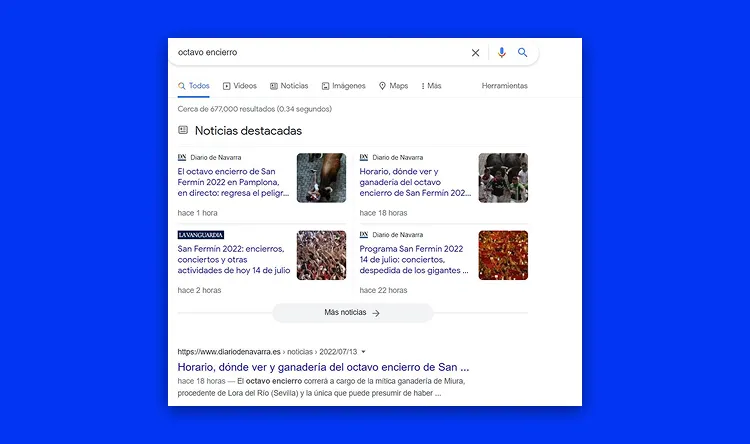The image size is (750, 444).
Task: Open the La Vanguardia San Fermín 2022 article
Action: [x=232, y=259]
